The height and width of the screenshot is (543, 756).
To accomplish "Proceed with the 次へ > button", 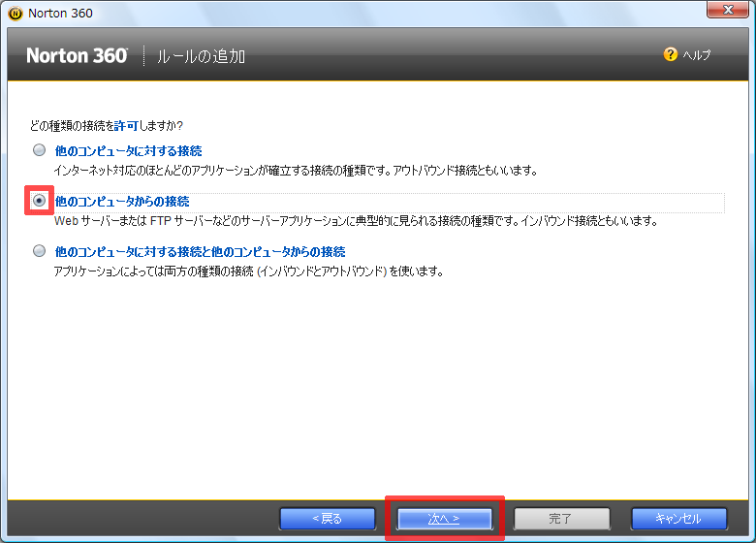I will (x=444, y=518).
